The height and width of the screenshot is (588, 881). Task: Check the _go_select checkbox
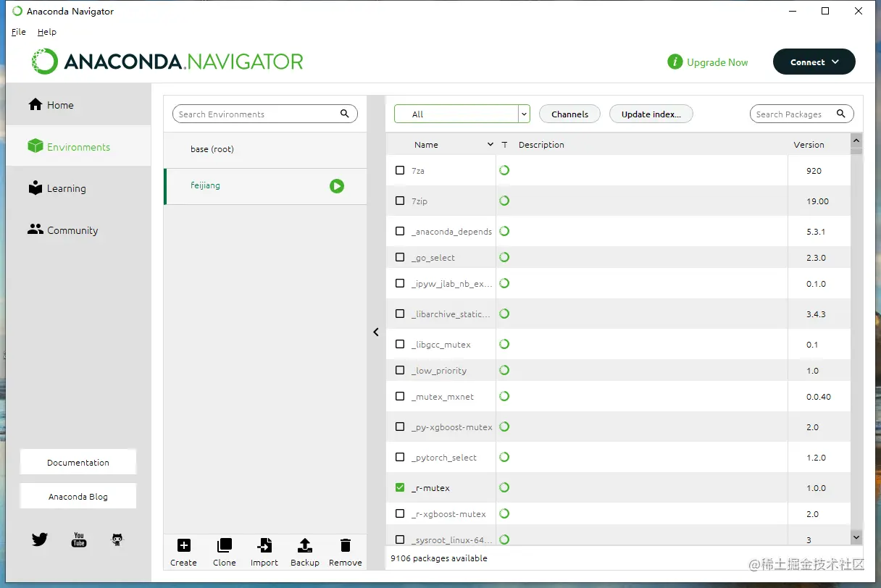(400, 257)
